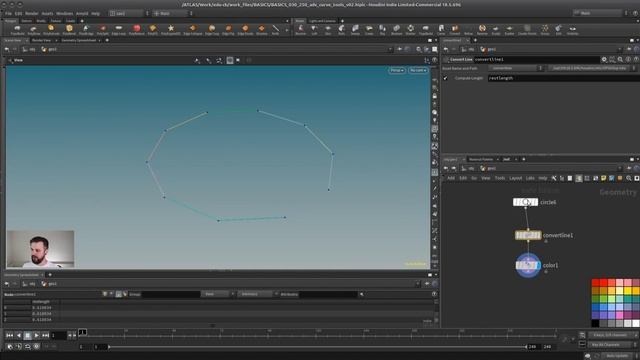Select the circle1 node

pyautogui.click(x=525, y=202)
